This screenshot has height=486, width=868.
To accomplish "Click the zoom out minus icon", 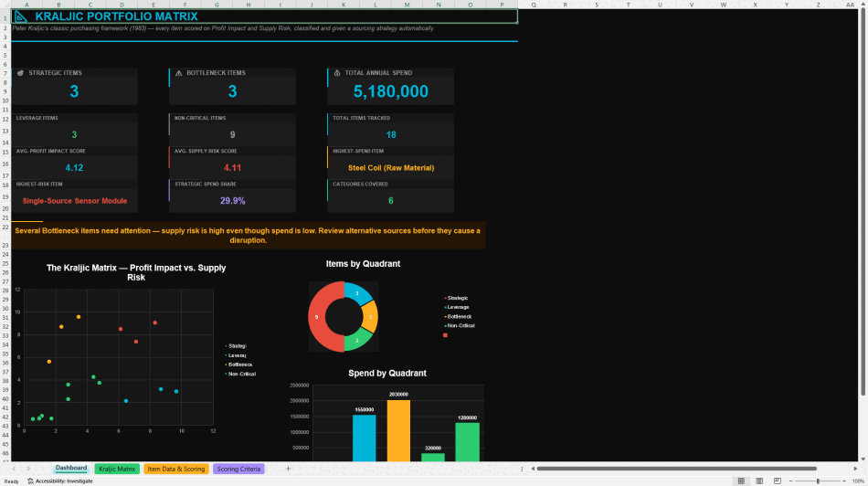I will tap(790, 481).
